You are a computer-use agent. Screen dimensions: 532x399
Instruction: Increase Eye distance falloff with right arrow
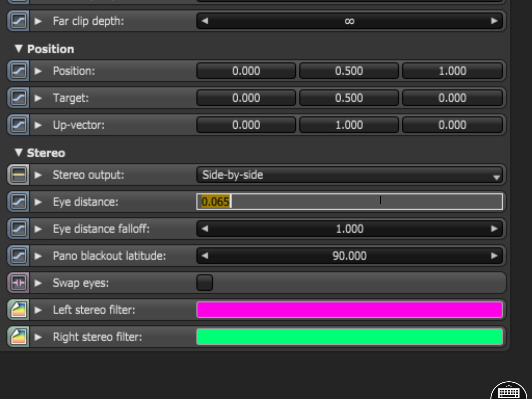[494, 229]
